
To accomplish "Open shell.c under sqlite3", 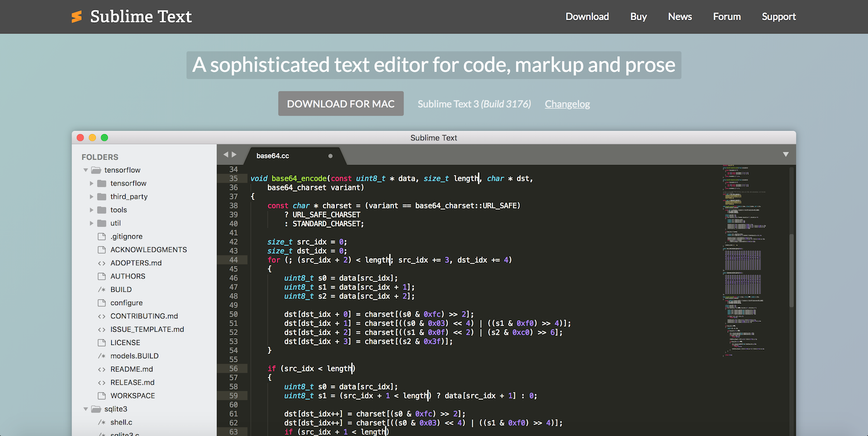I will point(122,423).
